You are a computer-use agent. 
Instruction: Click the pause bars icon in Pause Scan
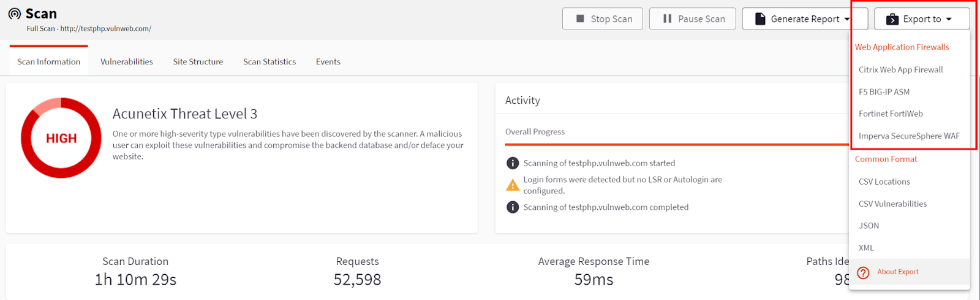[668, 18]
